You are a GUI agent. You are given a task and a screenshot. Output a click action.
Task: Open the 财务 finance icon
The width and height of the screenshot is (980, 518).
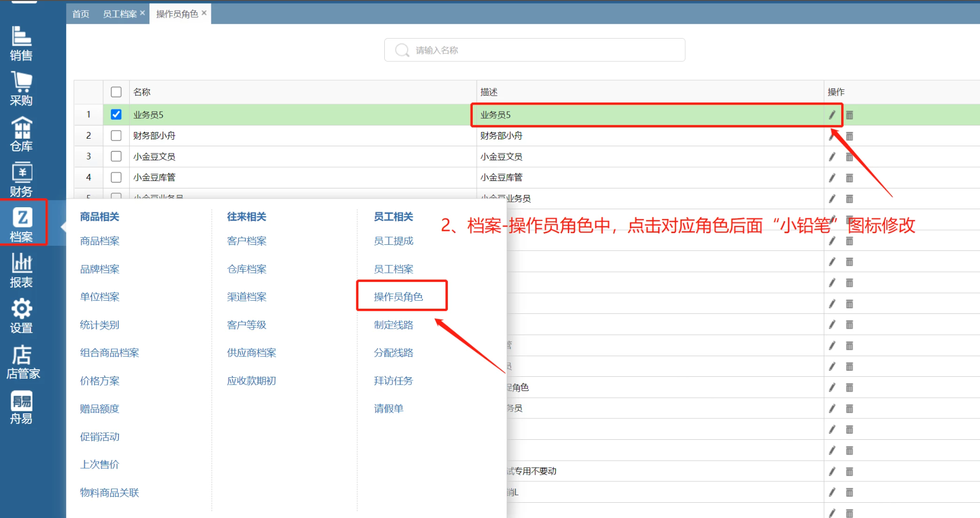coord(21,179)
